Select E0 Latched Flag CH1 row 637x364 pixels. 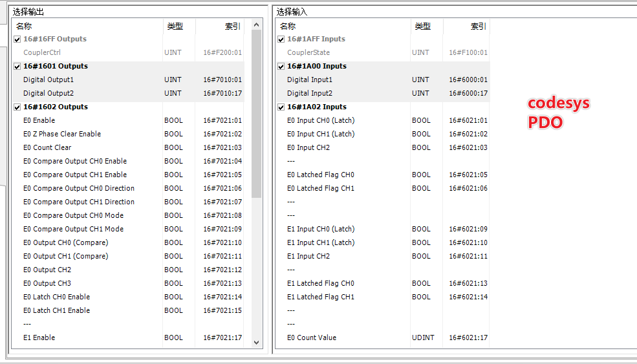click(383, 189)
